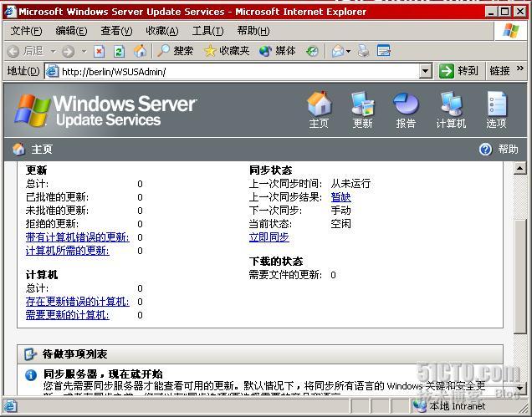This screenshot has height=417, width=532.
Task: Open the 帮助(H) menu
Action: (253, 31)
